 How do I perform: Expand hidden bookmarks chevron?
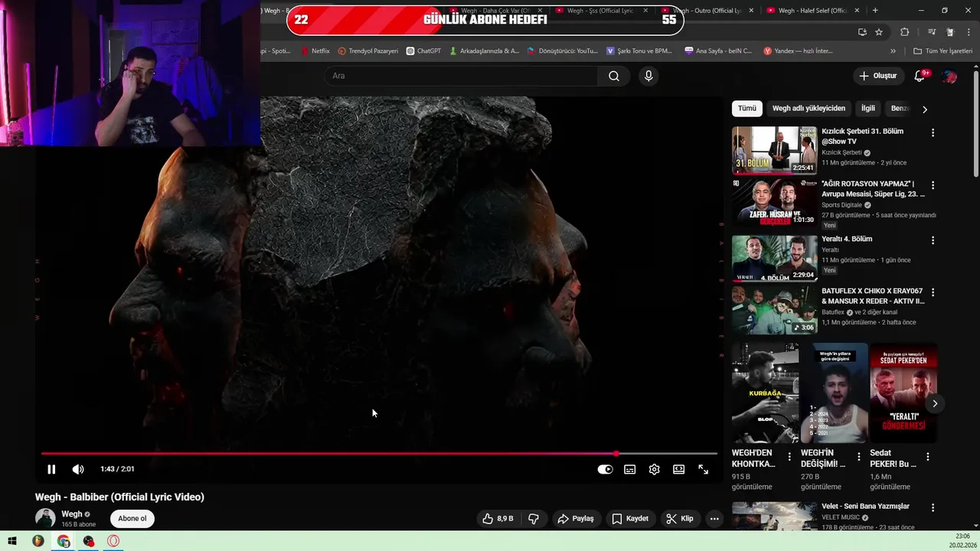click(x=893, y=51)
